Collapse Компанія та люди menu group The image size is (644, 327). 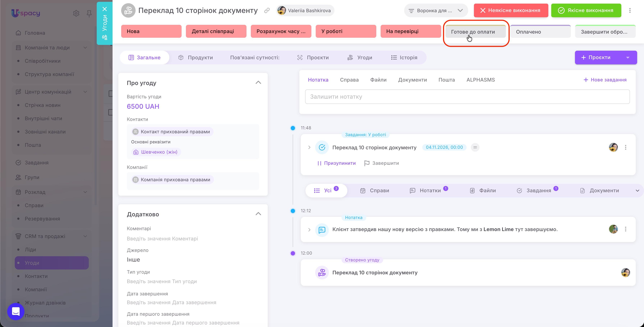pyautogui.click(x=85, y=48)
